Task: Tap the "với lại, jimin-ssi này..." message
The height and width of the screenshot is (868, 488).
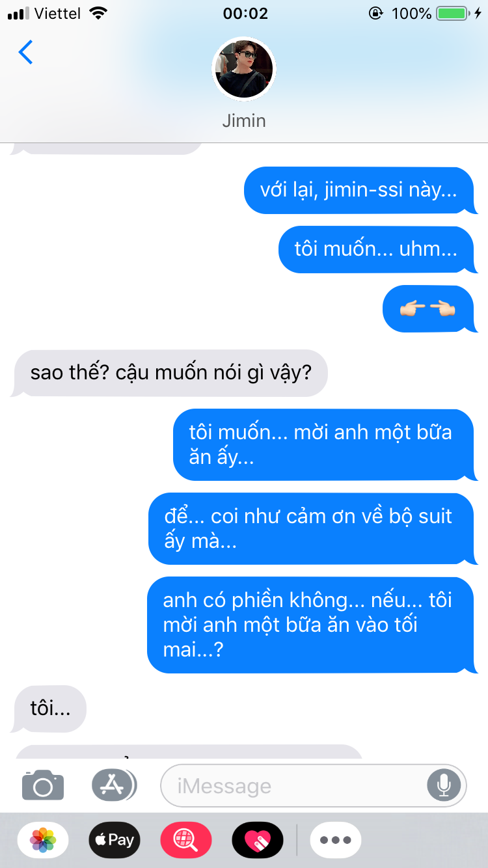Action: coord(360,191)
